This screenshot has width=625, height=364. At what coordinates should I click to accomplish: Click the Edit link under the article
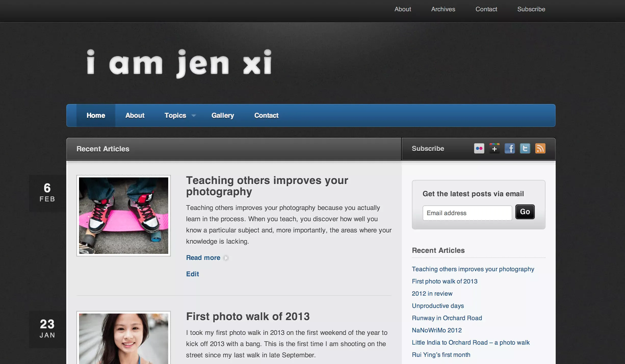tap(192, 274)
